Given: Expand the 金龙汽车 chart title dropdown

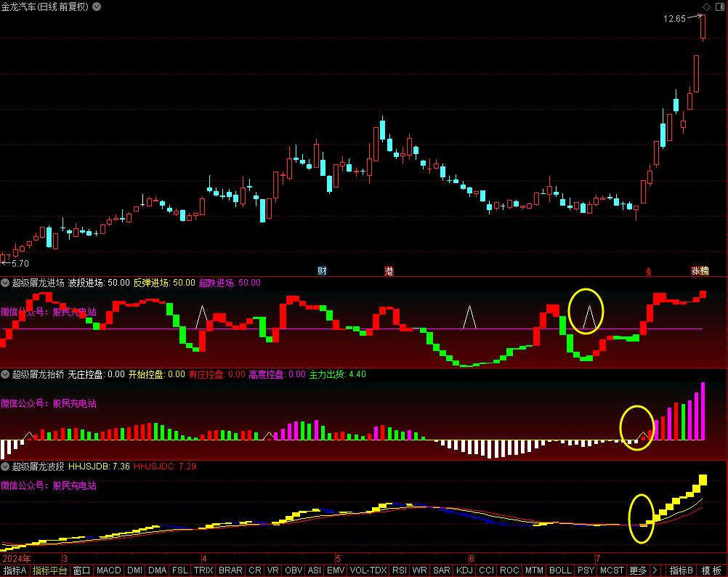Looking at the screenshot, I should [x=98, y=7].
